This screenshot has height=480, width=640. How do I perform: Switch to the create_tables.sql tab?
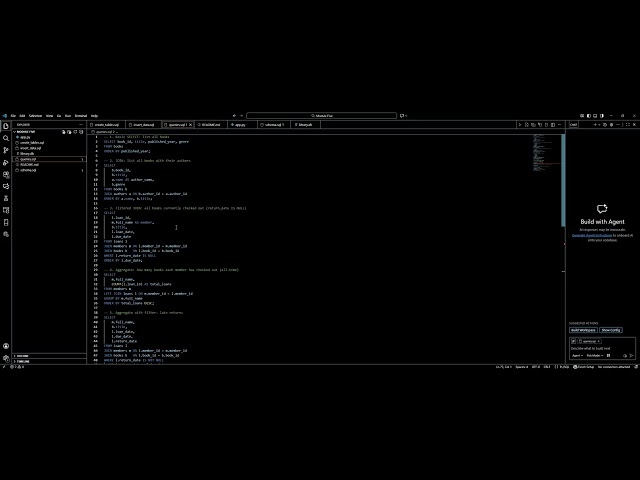[x=106, y=124]
